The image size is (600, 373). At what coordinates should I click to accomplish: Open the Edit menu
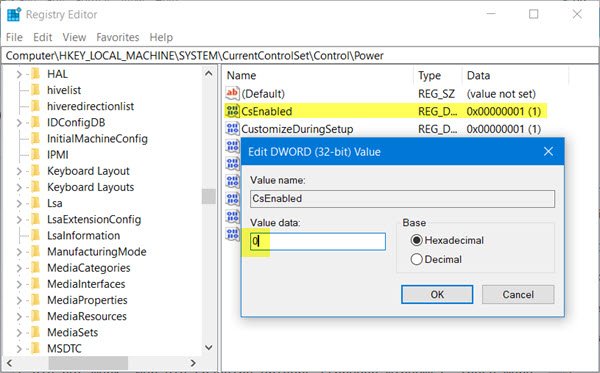point(42,37)
